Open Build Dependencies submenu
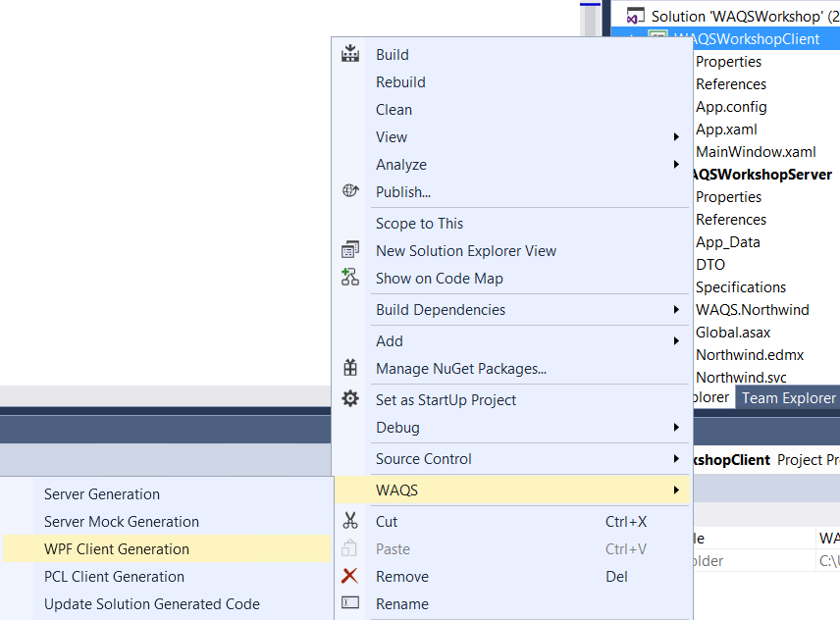840x620 pixels. point(512,309)
